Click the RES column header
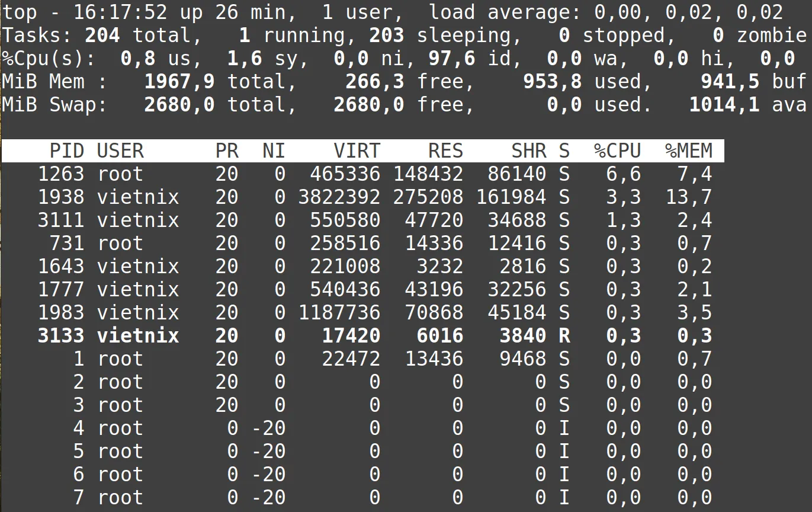The image size is (812, 512). [x=445, y=151]
